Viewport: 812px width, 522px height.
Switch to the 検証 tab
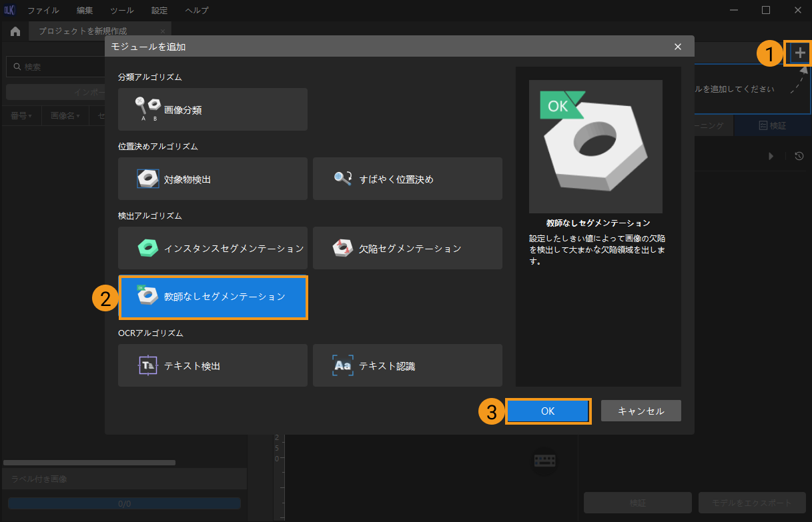click(773, 125)
